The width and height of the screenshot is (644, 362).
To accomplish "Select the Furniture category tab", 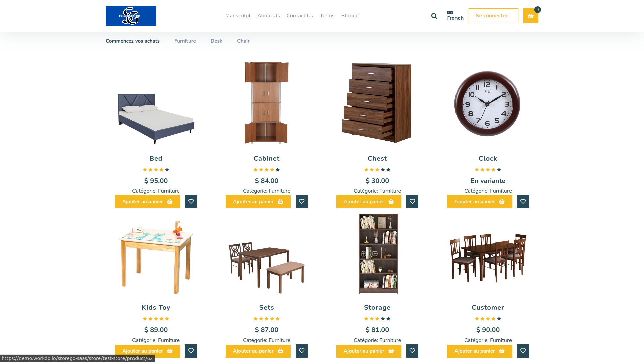I will 185,41.
